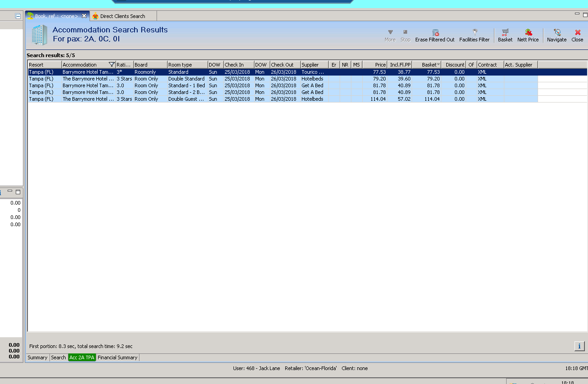The width and height of the screenshot is (588, 384).
Task: Click the 'Roomonly' board cell
Action: (x=145, y=72)
